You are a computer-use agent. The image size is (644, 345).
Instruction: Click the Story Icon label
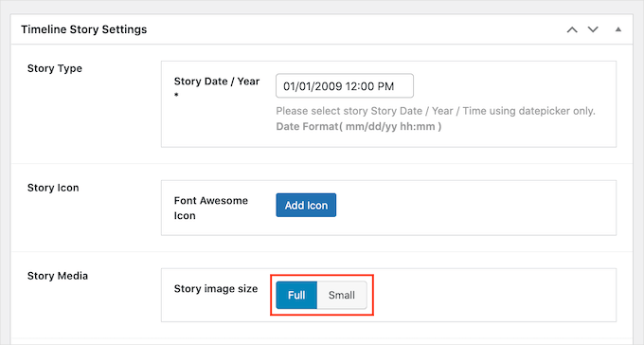click(x=53, y=188)
